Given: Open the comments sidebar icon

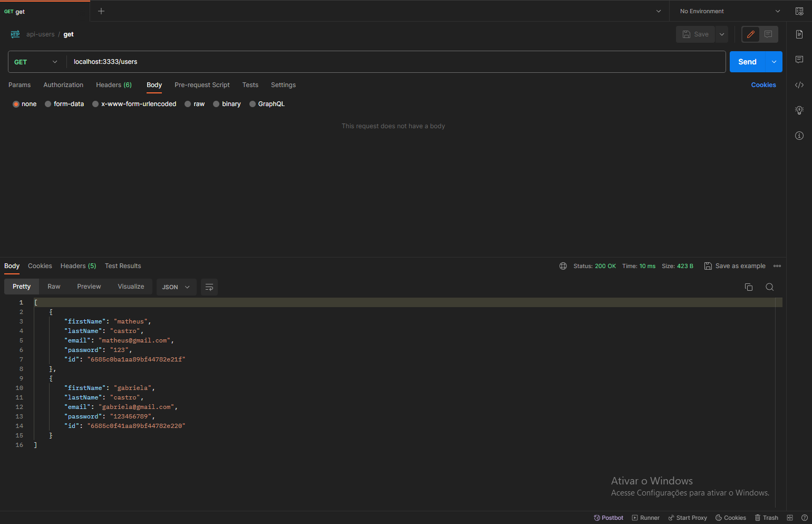Looking at the screenshot, I should pos(799,60).
